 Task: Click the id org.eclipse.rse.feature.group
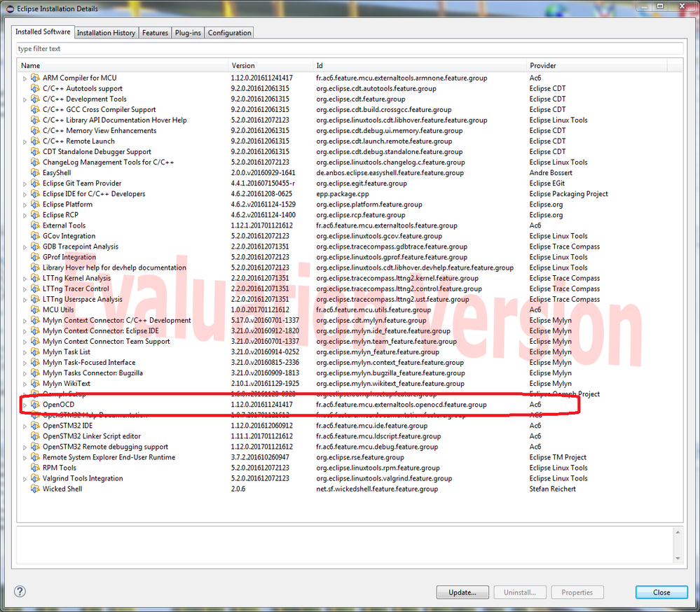click(x=360, y=457)
